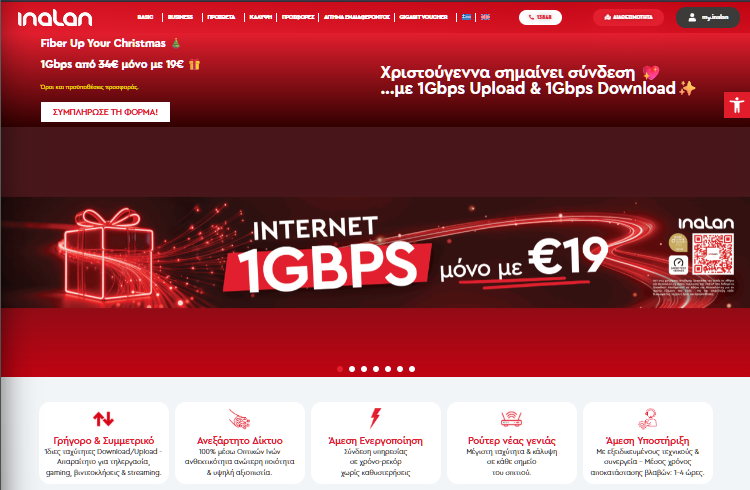This screenshot has height=490, width=750.
Task: Open the BASIC menu item
Action: [144, 17]
